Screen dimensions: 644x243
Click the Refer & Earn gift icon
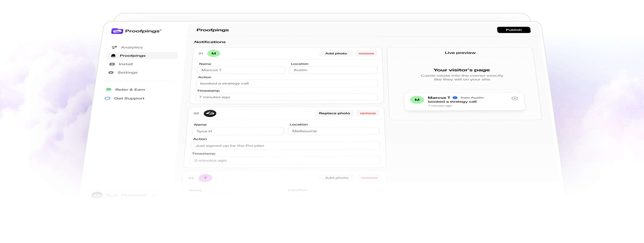[x=109, y=90]
